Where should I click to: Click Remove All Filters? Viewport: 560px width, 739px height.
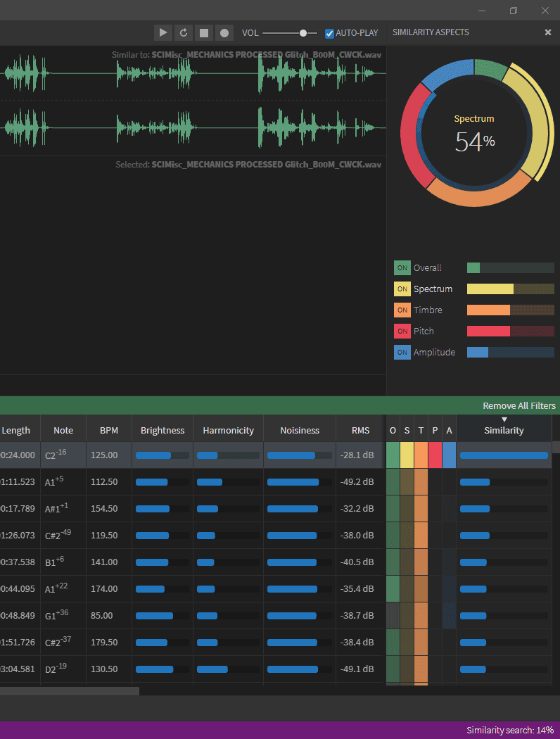click(x=518, y=406)
